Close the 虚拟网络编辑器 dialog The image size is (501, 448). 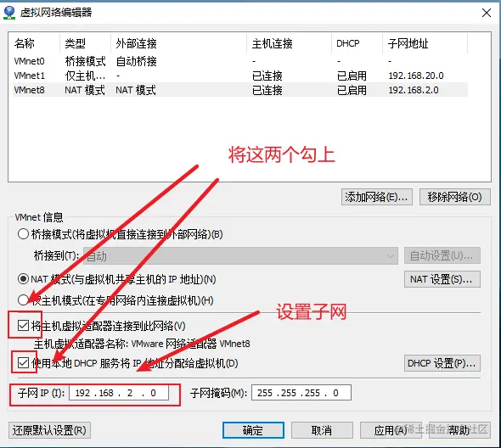[x=487, y=13]
